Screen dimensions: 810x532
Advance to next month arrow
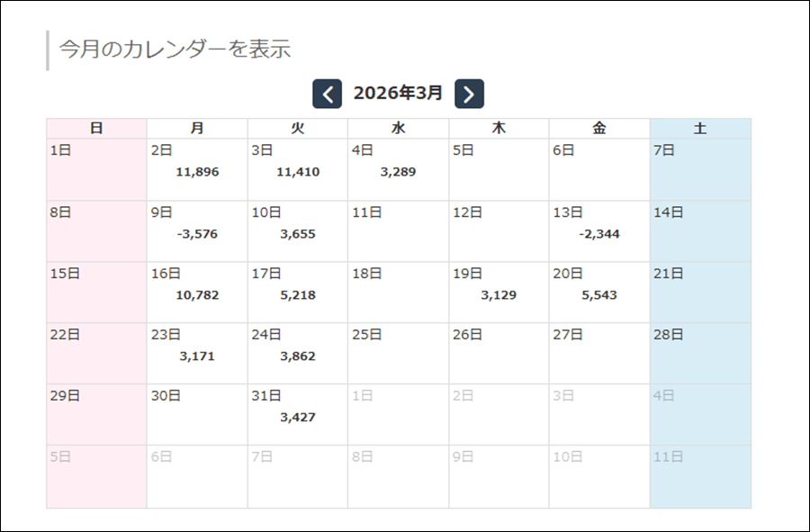(x=470, y=94)
